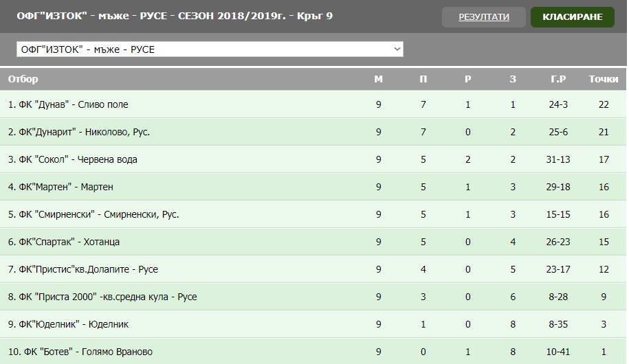Select ФК"Дунарит" - Николово team row
This screenshot has width=629, height=364.
click(x=313, y=132)
